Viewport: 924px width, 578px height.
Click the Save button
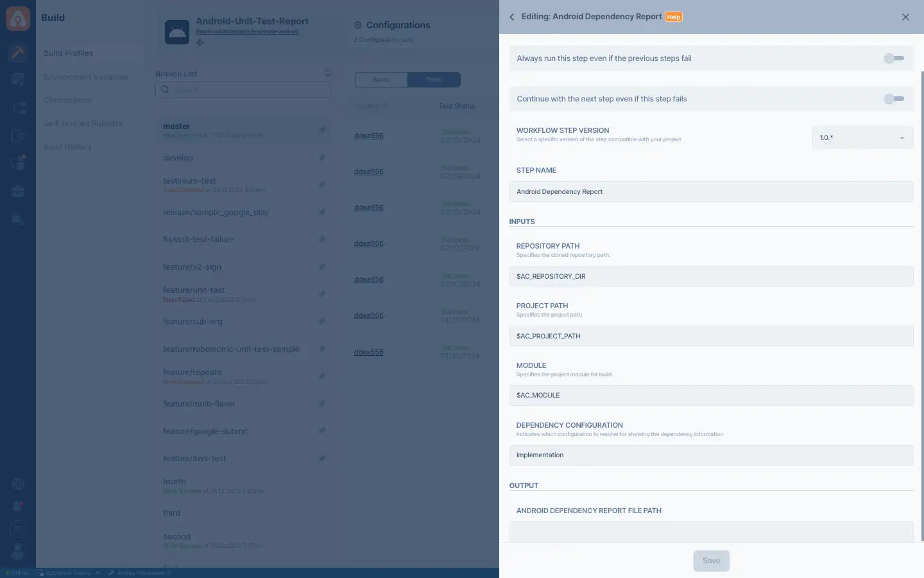pos(711,561)
